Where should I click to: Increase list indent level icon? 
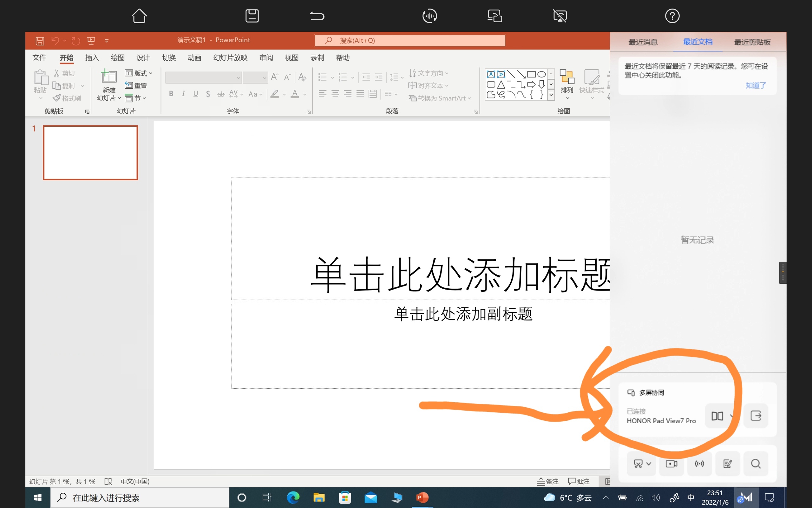(x=378, y=77)
